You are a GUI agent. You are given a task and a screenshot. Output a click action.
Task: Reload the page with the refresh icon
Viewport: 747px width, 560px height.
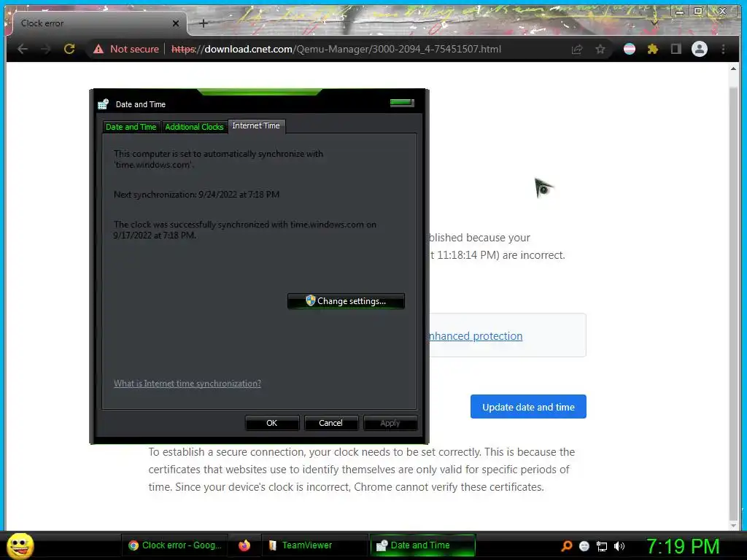[x=69, y=49]
